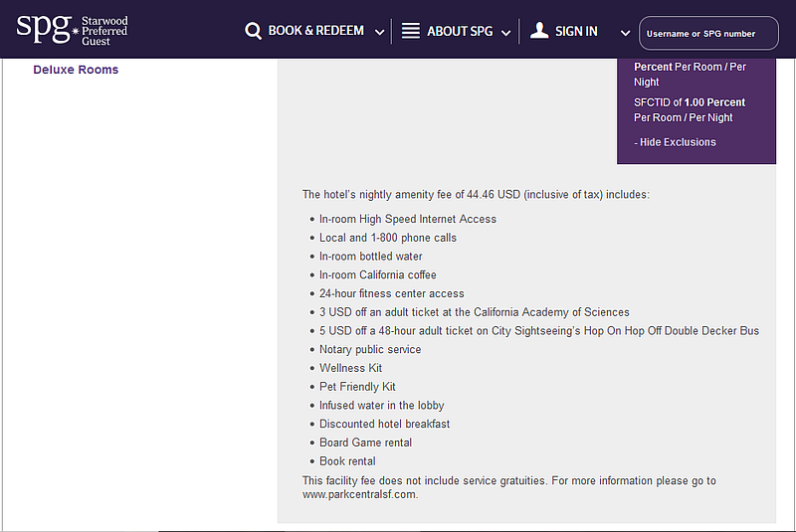796x532 pixels.
Task: Click the Sign In person icon
Action: pyautogui.click(x=539, y=31)
